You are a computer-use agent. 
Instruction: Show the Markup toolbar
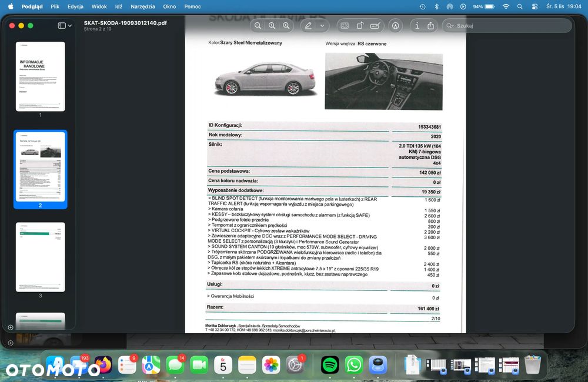(395, 25)
